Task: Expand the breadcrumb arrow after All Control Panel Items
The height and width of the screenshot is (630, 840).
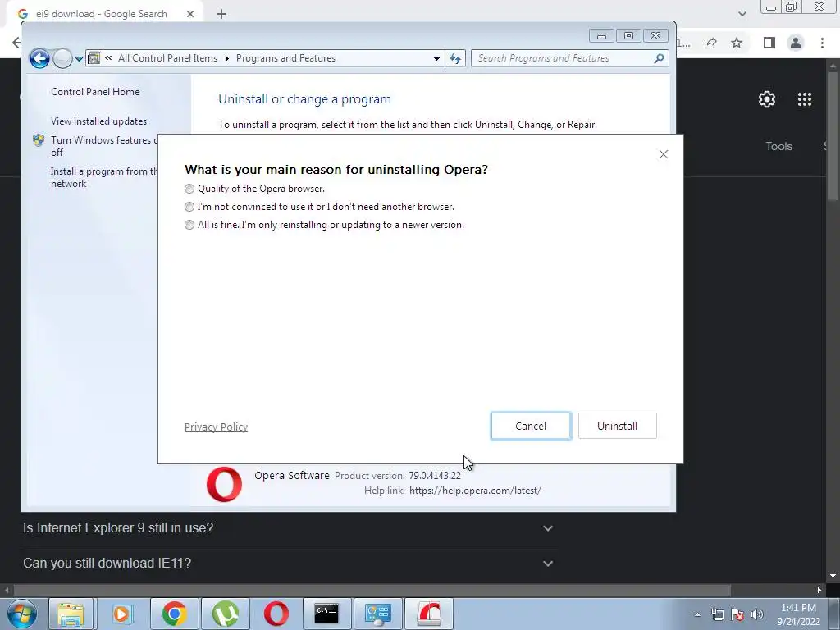Action: [226, 58]
